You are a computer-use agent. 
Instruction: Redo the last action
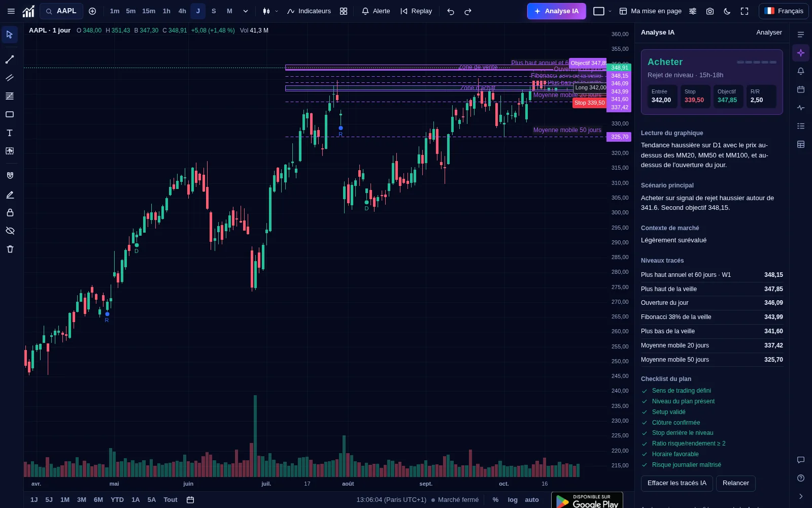click(x=468, y=11)
